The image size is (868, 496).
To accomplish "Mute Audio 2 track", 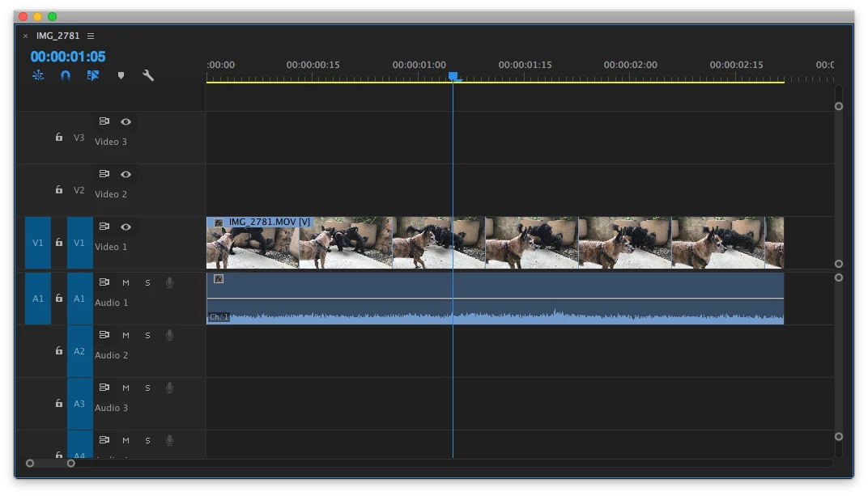I will click(126, 335).
